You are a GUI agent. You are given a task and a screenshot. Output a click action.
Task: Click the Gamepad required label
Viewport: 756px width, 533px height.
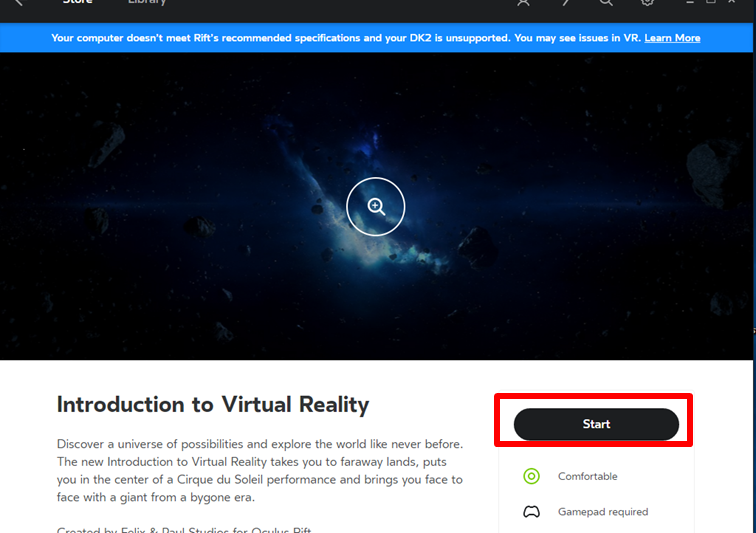(x=602, y=512)
